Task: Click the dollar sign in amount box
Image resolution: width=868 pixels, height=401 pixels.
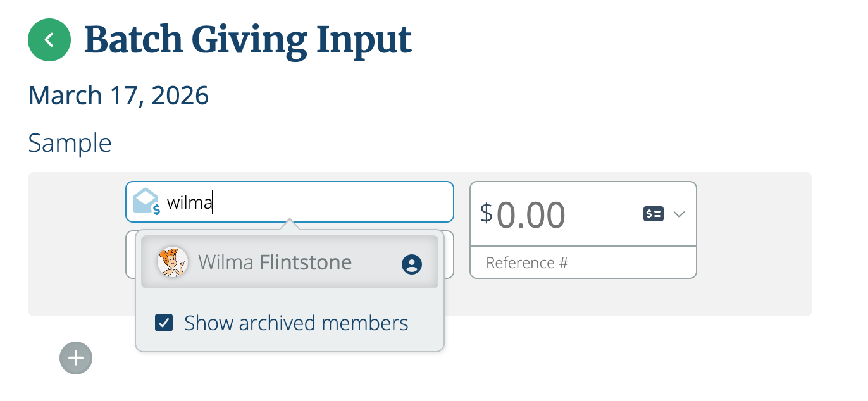Action: 485,213
